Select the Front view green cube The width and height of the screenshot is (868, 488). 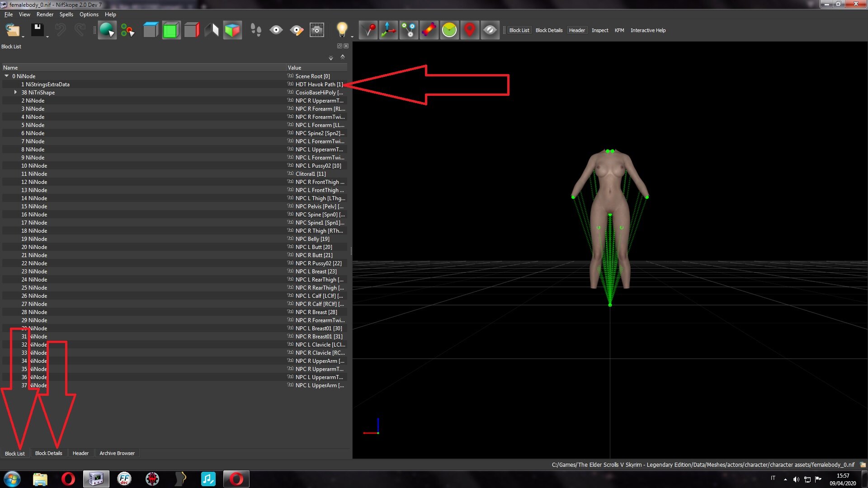(171, 30)
